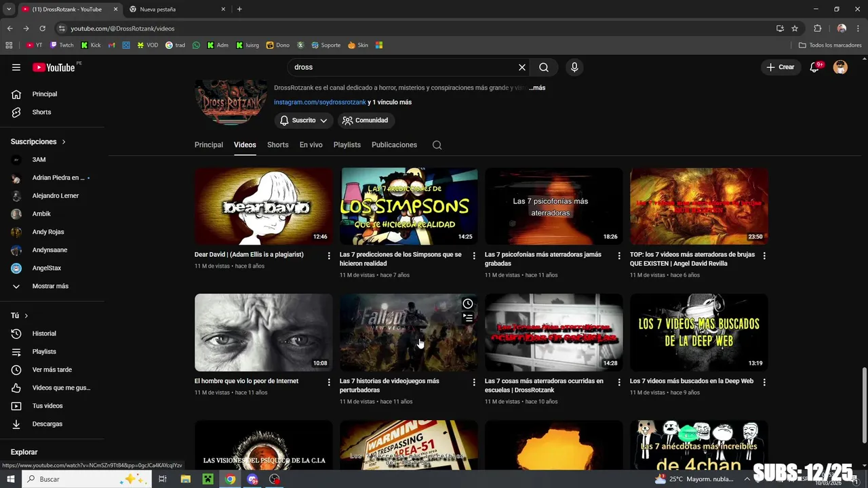Open the notifications bell
Image resolution: width=868 pixels, height=488 pixels.
(x=815, y=67)
